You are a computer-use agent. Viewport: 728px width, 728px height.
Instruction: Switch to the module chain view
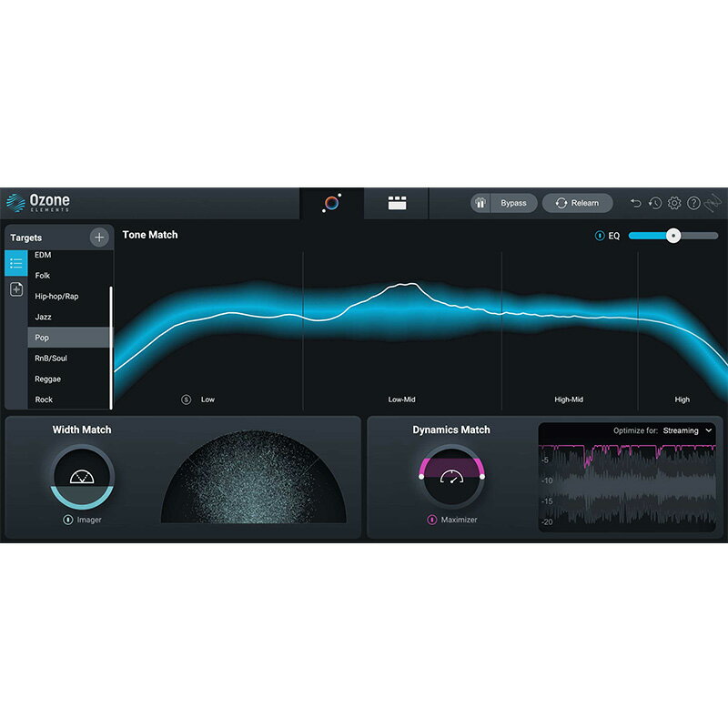pyautogui.click(x=397, y=203)
